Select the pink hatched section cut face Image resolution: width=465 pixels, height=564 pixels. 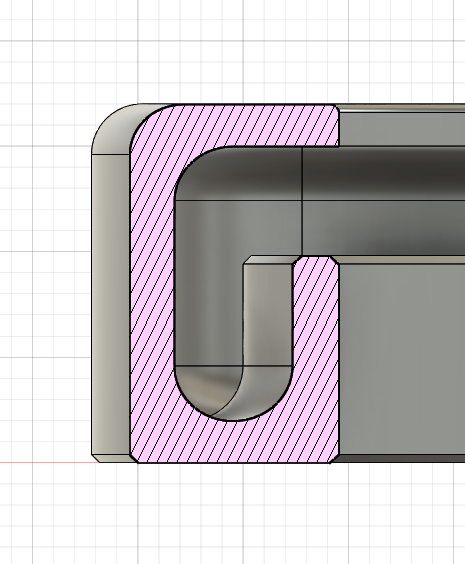click(x=151, y=288)
